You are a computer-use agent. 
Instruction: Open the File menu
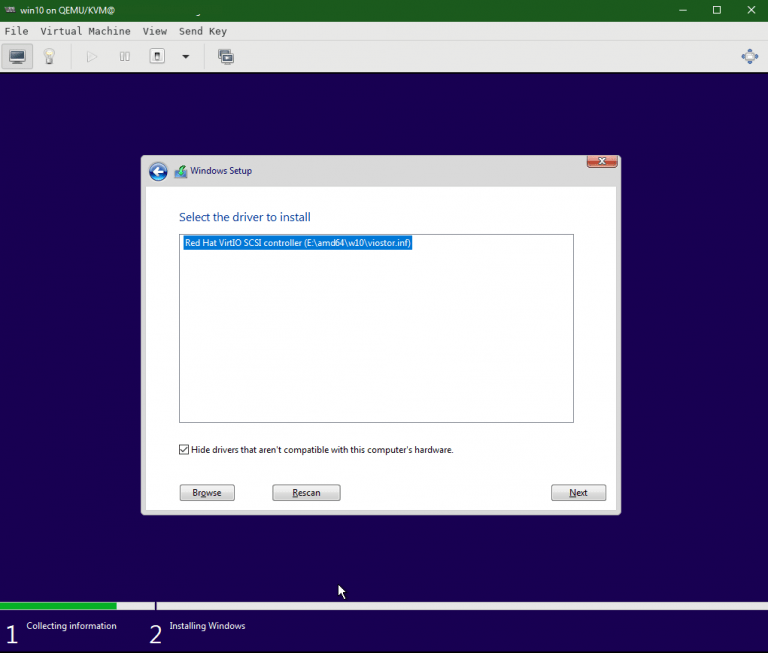click(x=16, y=31)
